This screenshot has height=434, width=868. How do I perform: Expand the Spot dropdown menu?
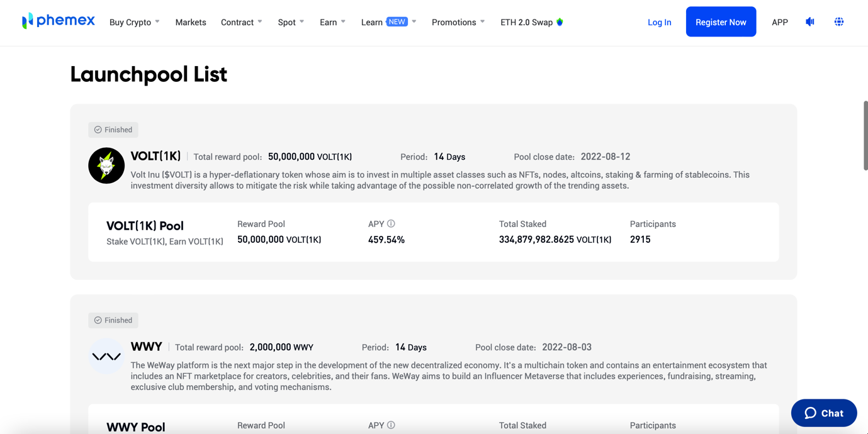pos(291,22)
